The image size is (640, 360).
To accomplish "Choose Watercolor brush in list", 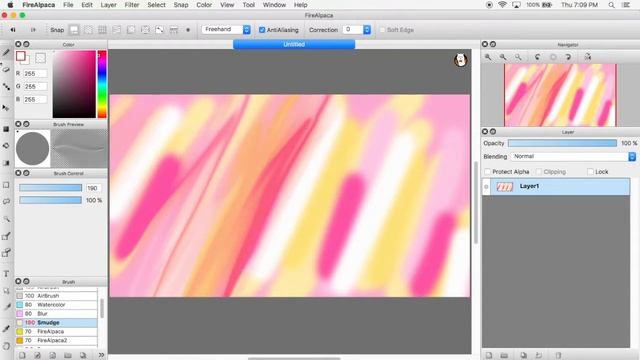I will tap(56, 304).
